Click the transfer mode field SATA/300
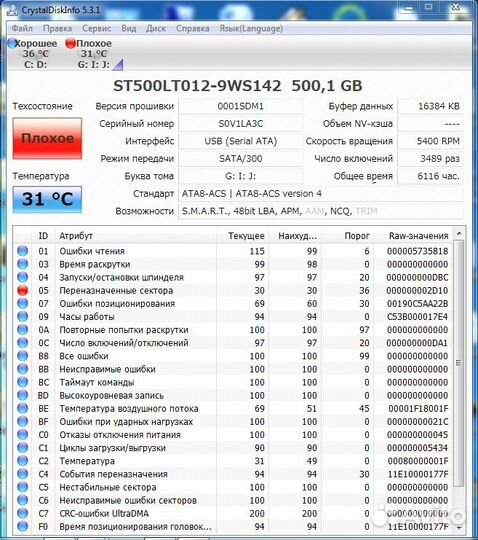Screen dimensions: 478x540 [241, 158]
